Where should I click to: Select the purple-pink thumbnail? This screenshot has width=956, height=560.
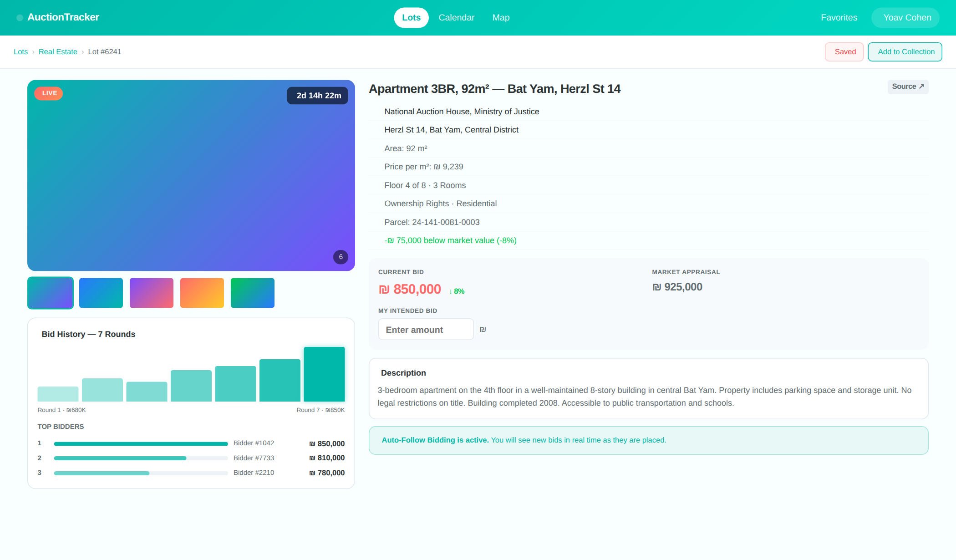coord(152,293)
